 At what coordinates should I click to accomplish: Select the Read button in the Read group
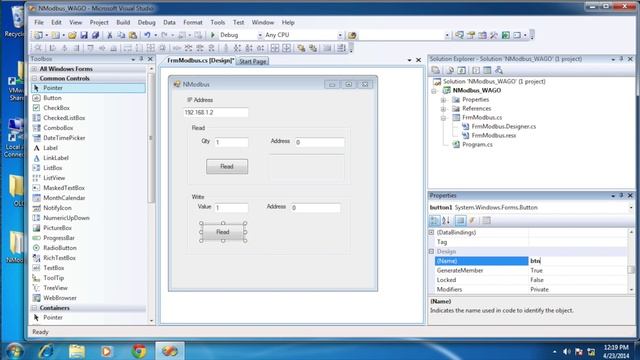[227, 167]
